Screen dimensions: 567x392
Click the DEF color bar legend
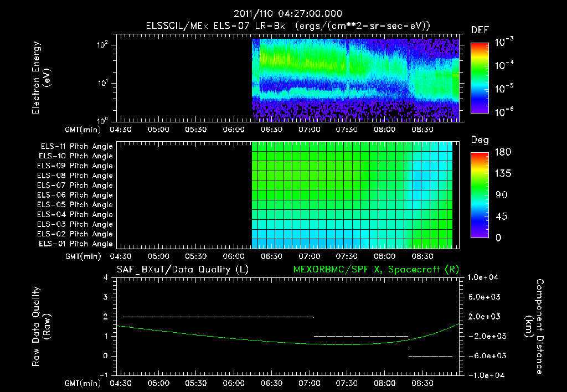(x=480, y=78)
